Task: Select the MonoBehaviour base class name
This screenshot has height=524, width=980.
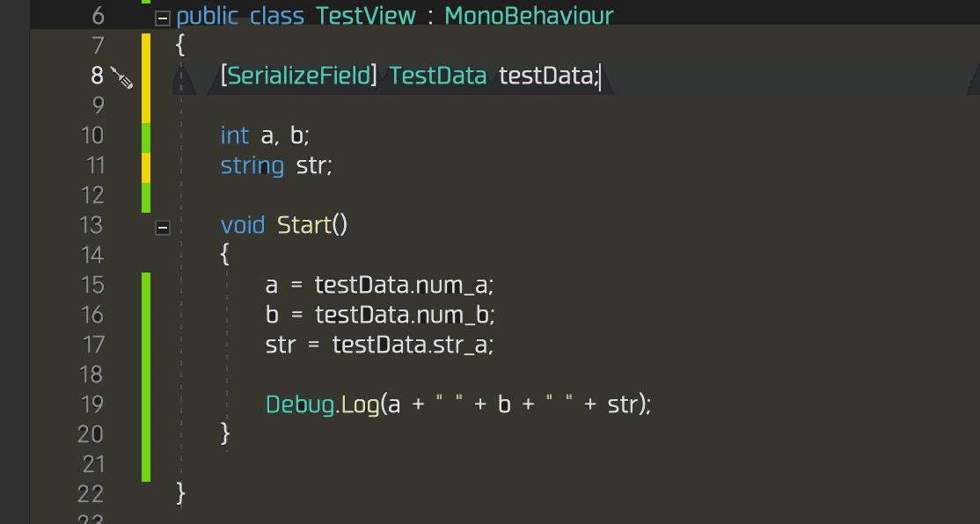Action: [528, 15]
